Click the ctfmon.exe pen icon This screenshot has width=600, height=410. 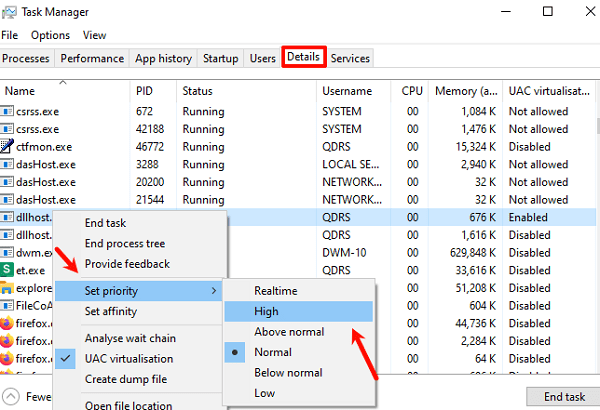(x=7, y=146)
